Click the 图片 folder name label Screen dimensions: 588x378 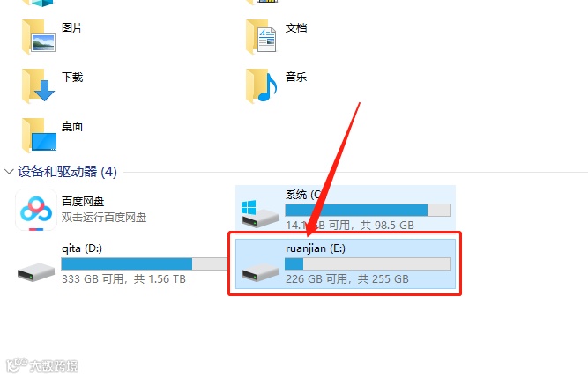coord(72,27)
